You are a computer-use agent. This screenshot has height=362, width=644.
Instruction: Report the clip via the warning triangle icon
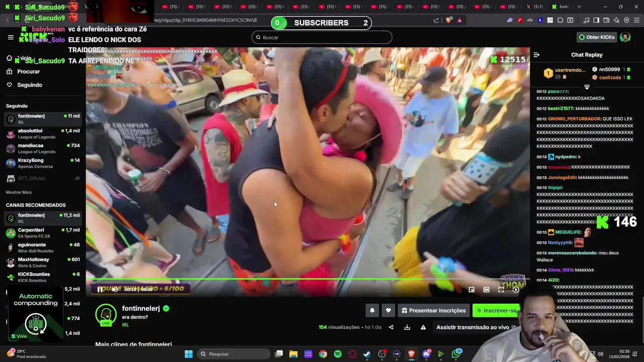(423, 327)
